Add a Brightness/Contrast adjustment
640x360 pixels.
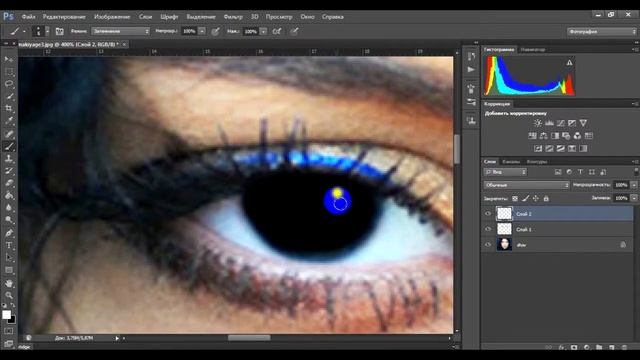(x=538, y=123)
